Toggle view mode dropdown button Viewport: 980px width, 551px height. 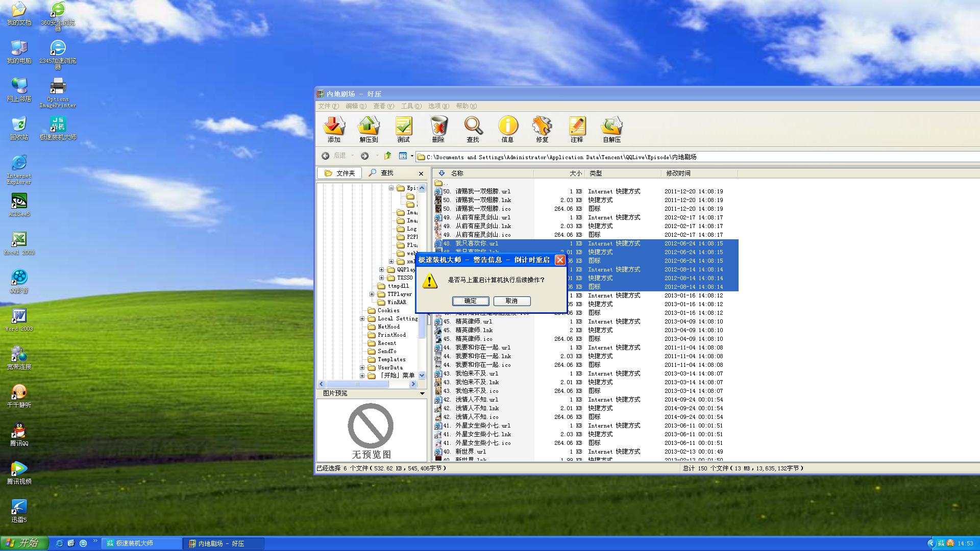411,156
